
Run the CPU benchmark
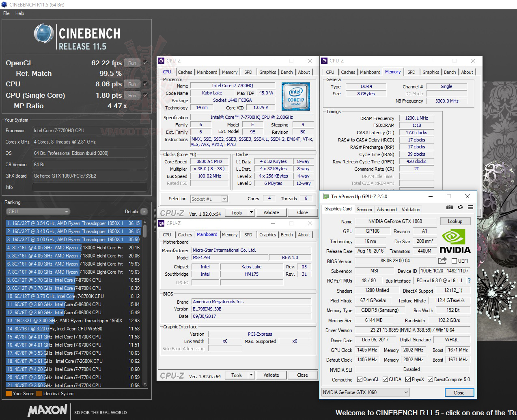(132, 84)
